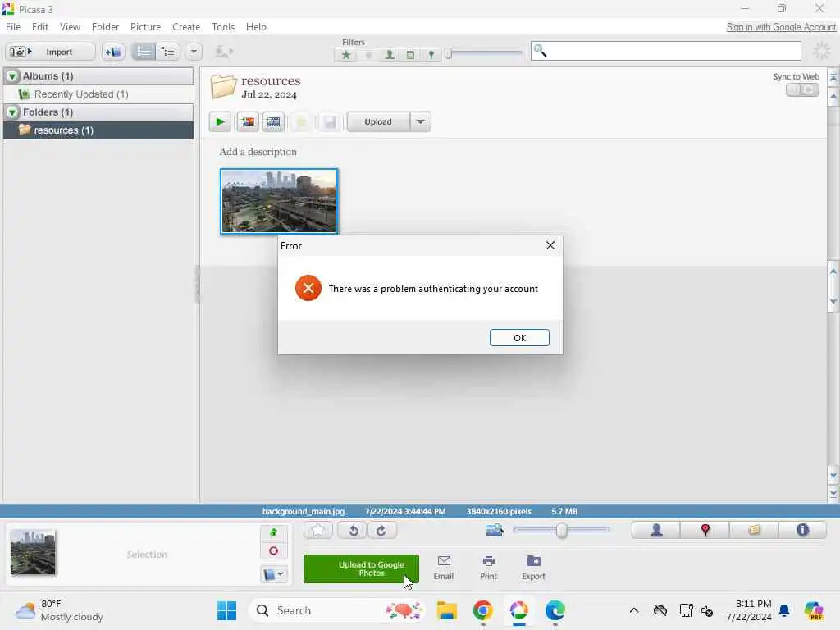The height and width of the screenshot is (630, 840).
Task: Click the create new album icon
Action: click(x=113, y=52)
